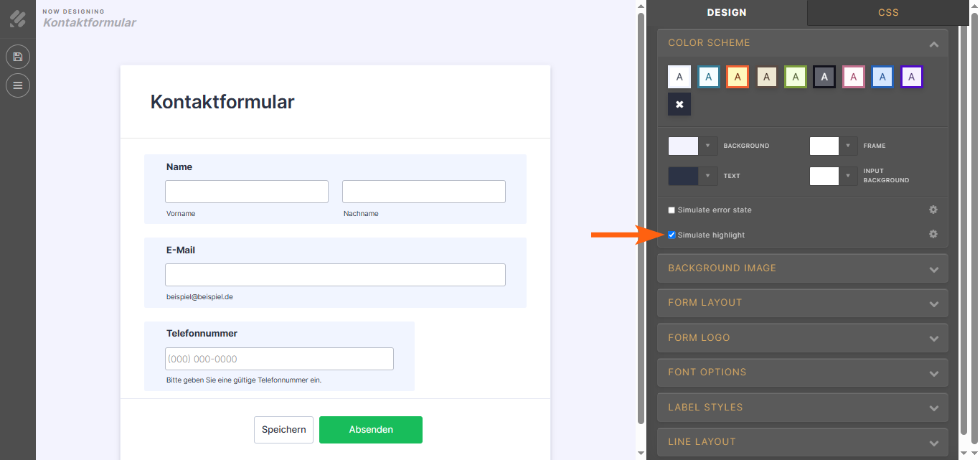
Task: Select the Design tab
Action: 727,12
